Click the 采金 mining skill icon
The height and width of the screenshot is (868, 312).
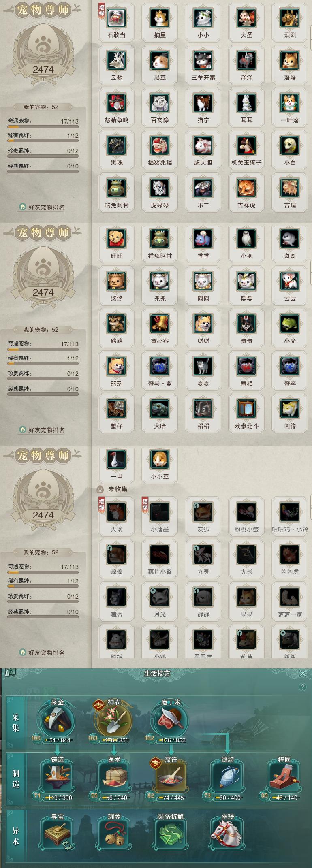(x=58, y=721)
